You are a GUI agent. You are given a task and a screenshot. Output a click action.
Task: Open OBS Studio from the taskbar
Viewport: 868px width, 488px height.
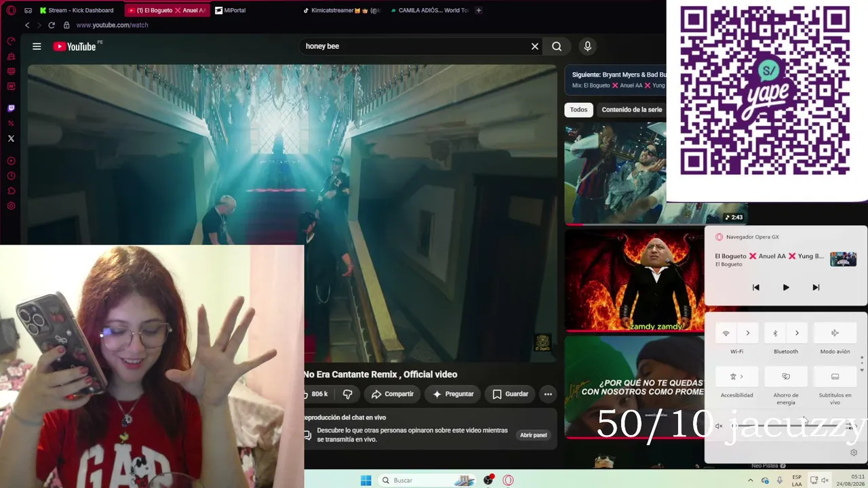(x=488, y=480)
